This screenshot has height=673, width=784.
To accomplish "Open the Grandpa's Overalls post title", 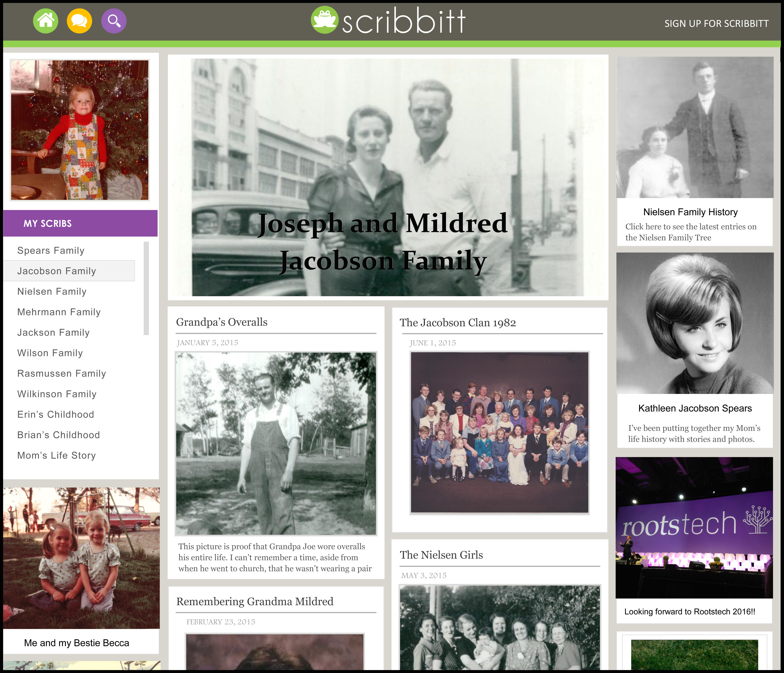I will pos(222,322).
